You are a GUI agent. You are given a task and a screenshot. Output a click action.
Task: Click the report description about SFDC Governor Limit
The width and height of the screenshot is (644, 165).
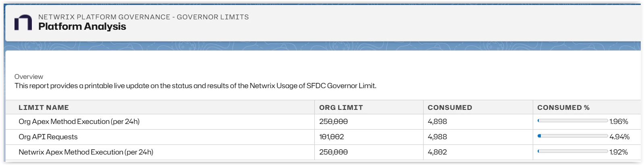(195, 86)
